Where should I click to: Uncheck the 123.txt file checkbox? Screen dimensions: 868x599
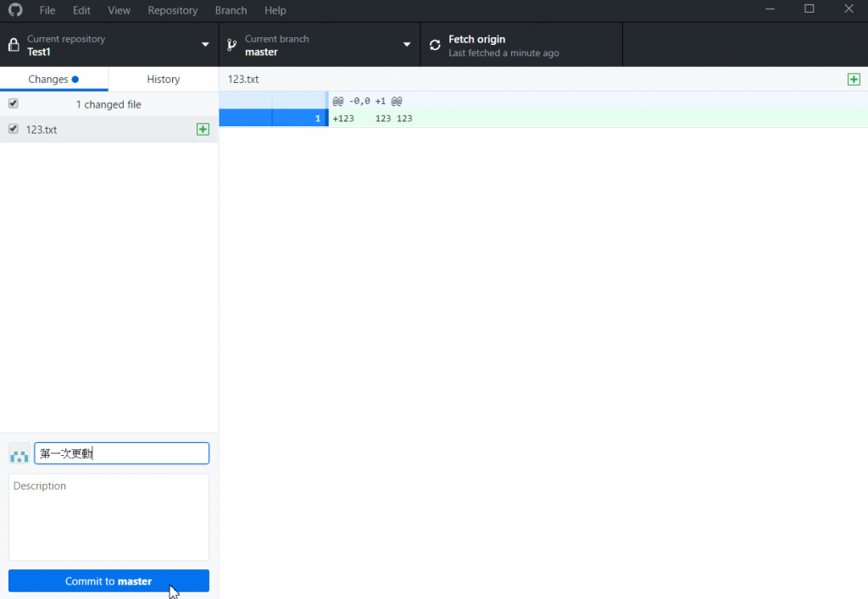pos(14,129)
